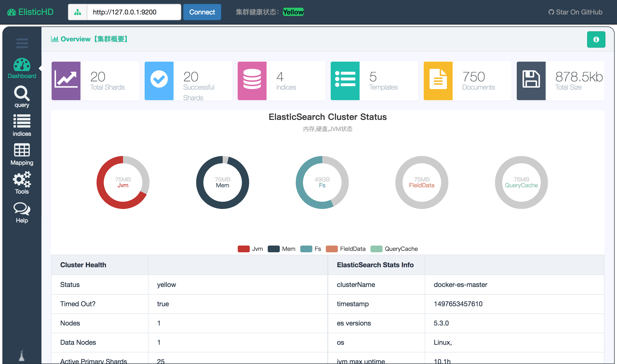Open the Mapping table icon
617x364 pixels.
pyautogui.click(x=22, y=150)
